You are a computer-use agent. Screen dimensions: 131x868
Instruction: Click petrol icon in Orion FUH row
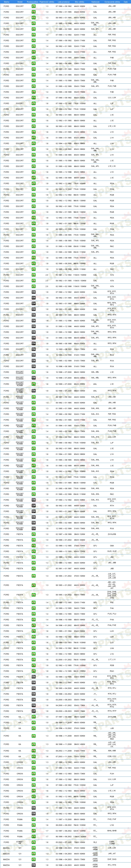pos(34,773)
